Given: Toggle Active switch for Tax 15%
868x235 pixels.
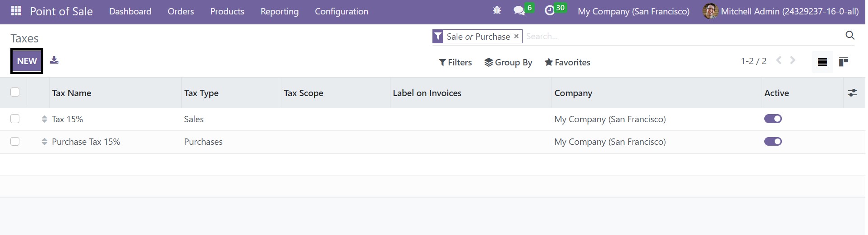Looking at the screenshot, I should point(773,119).
